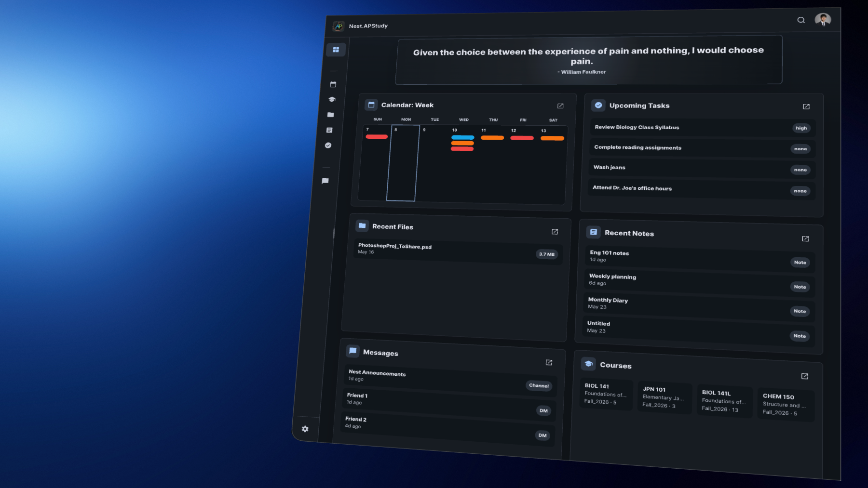Click the search magnifier icon

801,20
